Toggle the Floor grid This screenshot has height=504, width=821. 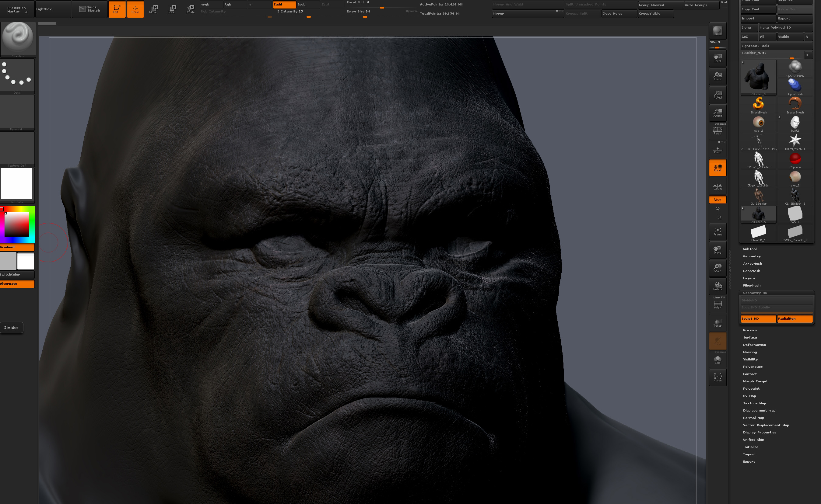point(717,149)
